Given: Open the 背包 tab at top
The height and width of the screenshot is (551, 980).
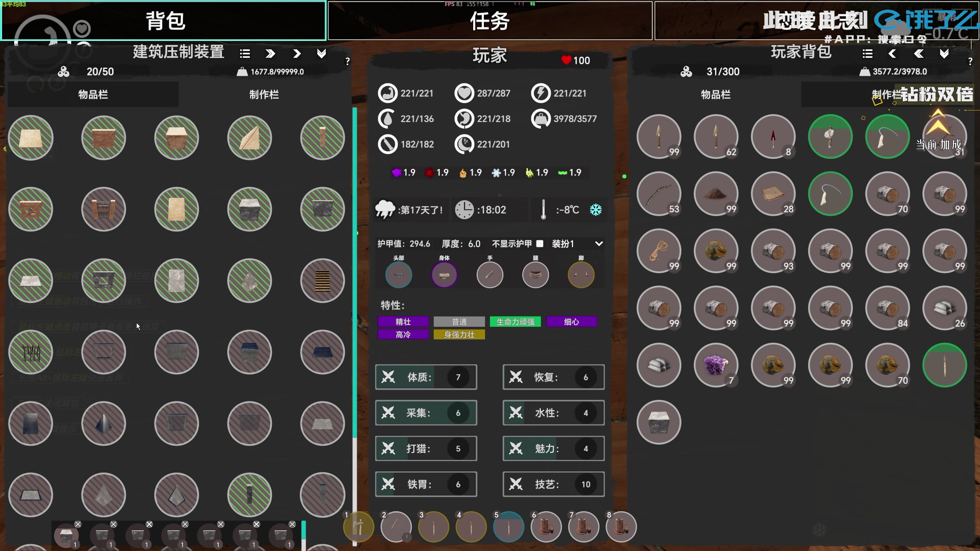Looking at the screenshot, I should tap(163, 21).
